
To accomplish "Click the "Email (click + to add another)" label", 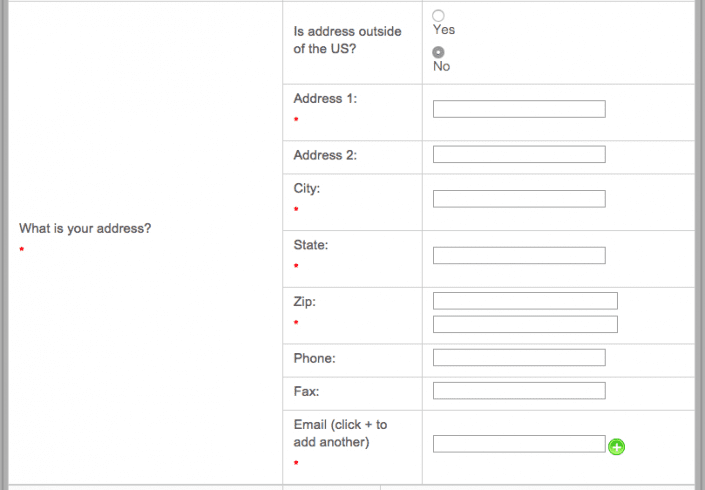I will [x=340, y=433].
